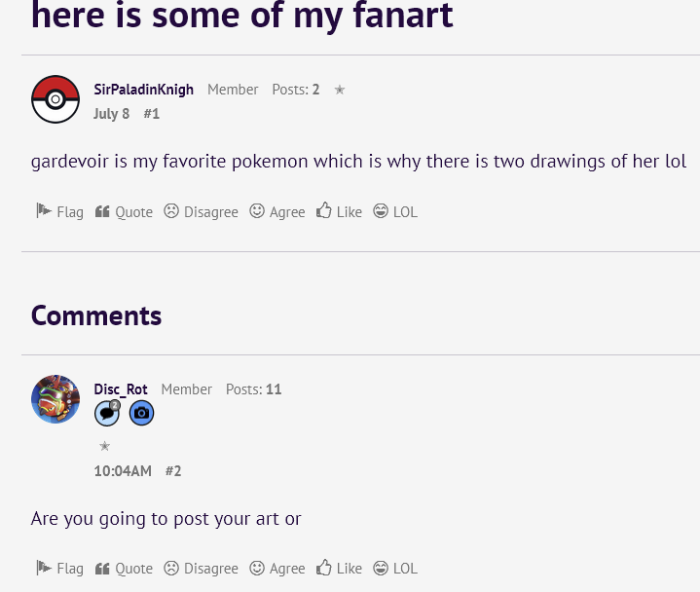This screenshot has height=592, width=700.
Task: Click SirPaladinKnigh's Pokeball avatar
Action: pyautogui.click(x=55, y=99)
